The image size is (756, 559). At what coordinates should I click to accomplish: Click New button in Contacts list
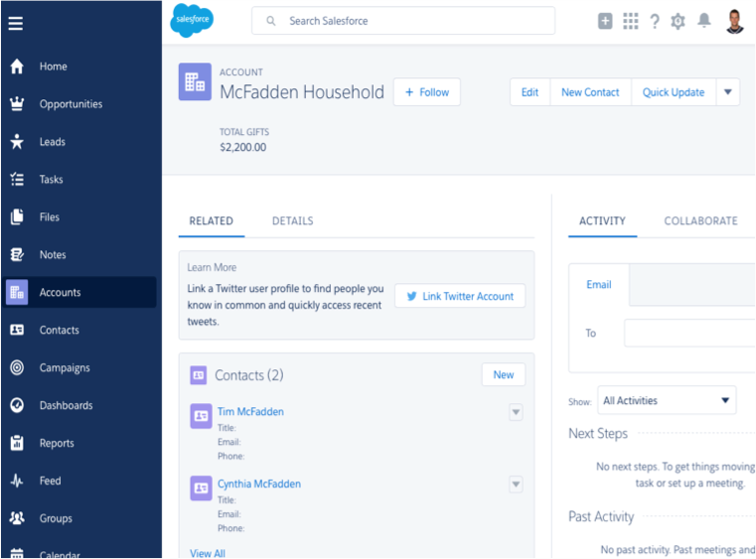[504, 374]
